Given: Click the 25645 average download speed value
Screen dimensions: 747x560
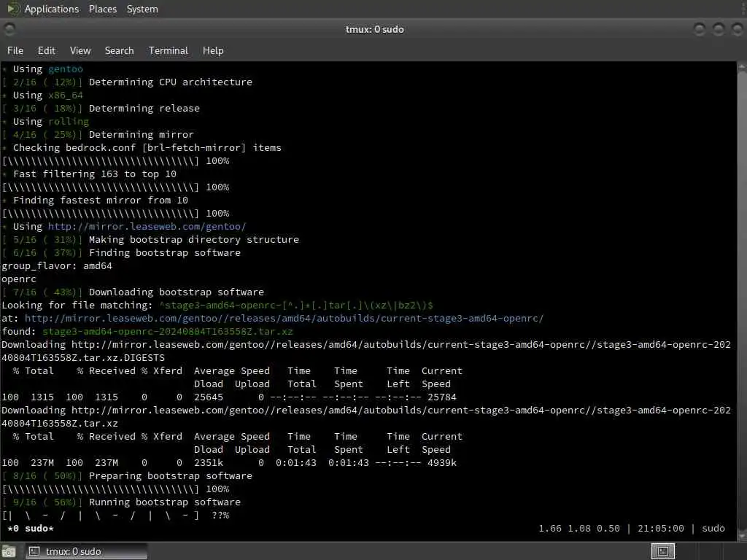Looking at the screenshot, I should [x=208, y=397].
